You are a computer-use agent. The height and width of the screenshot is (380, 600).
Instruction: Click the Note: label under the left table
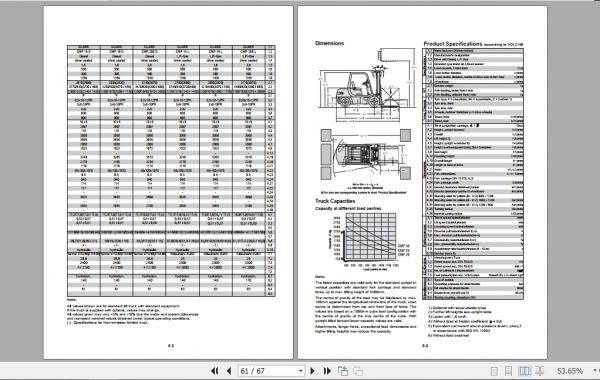(72, 300)
